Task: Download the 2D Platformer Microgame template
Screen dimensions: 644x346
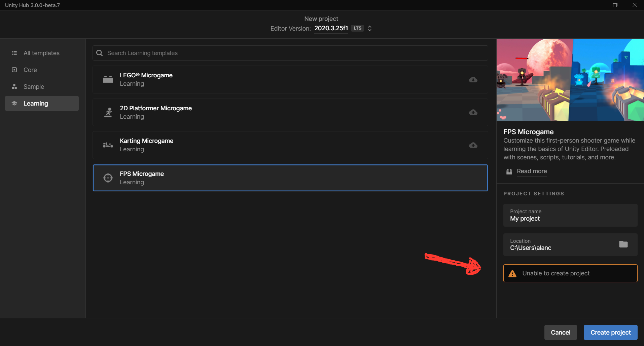Action: tap(473, 112)
